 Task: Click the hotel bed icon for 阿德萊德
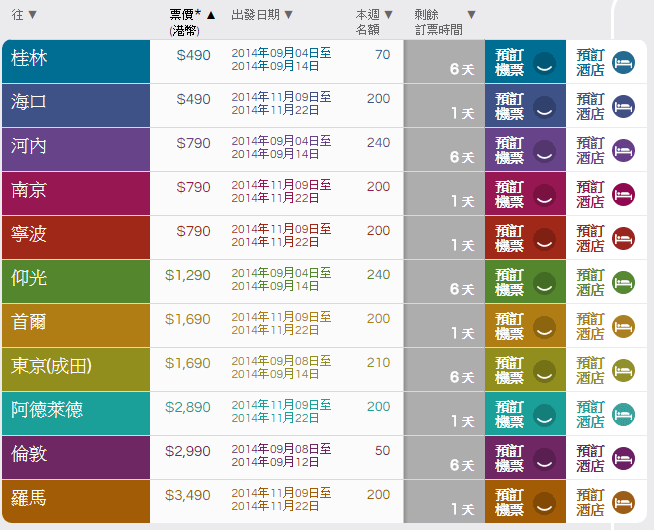click(x=623, y=415)
